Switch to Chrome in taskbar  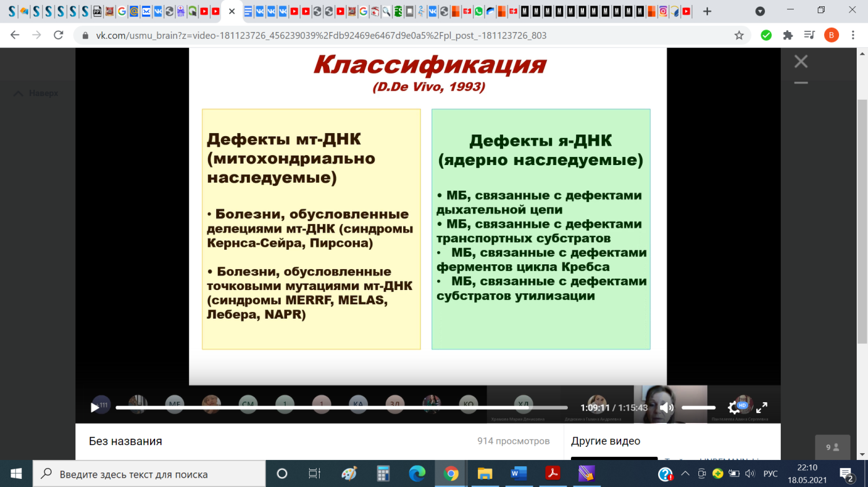tap(451, 474)
